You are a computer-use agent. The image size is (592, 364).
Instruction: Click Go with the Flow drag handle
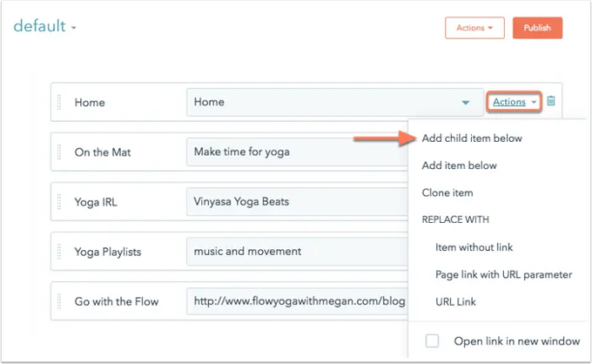coord(59,301)
